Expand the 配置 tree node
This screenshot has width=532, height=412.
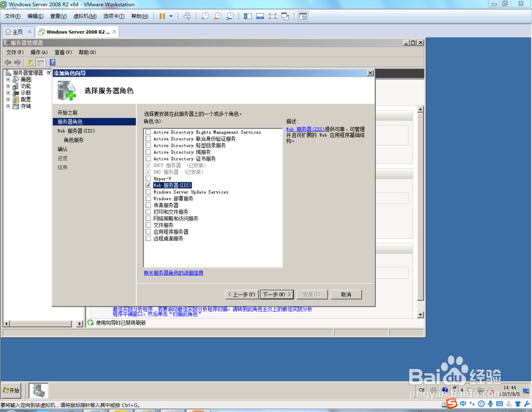coord(8,99)
